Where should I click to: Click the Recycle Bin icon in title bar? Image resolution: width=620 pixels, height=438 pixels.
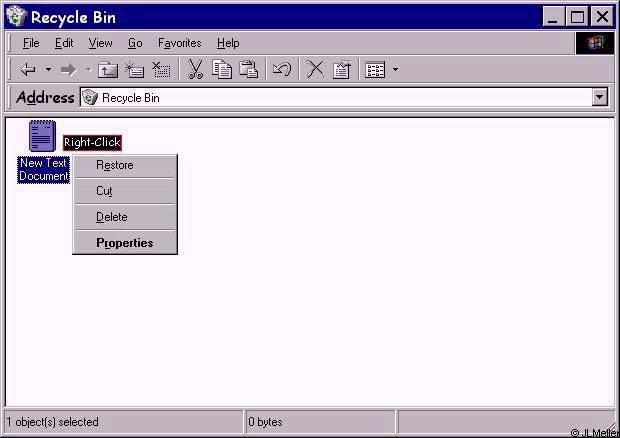(x=16, y=17)
